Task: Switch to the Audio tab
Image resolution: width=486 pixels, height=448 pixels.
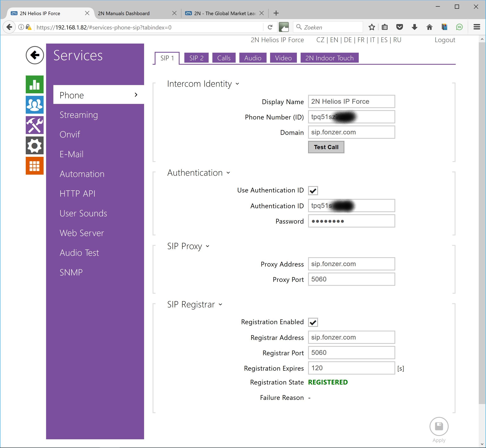Action: coord(253,58)
